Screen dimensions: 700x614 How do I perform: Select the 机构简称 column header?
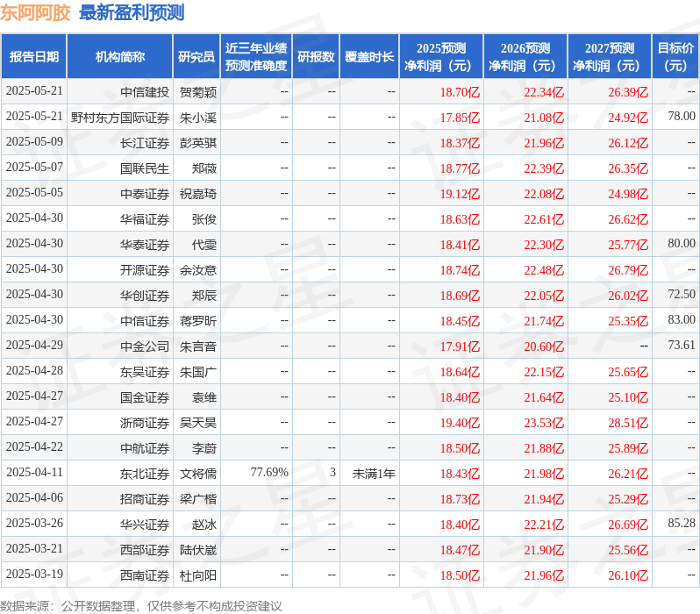[119, 57]
